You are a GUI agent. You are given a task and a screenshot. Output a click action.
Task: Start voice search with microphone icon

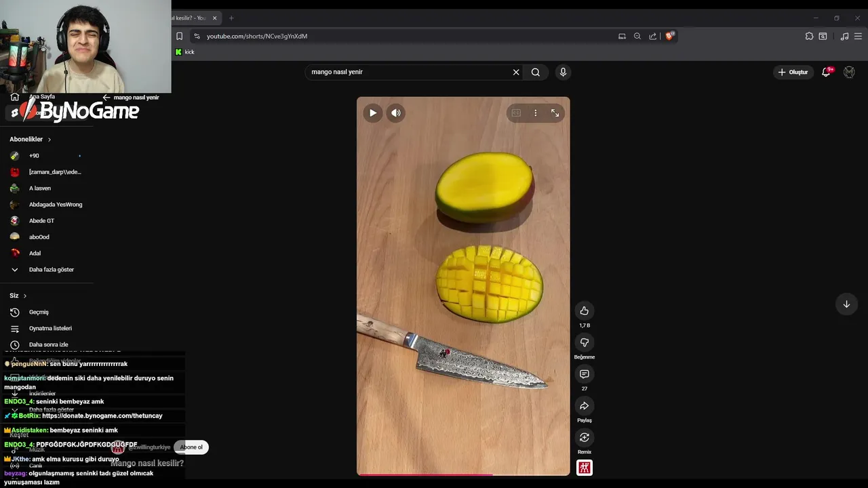point(563,72)
